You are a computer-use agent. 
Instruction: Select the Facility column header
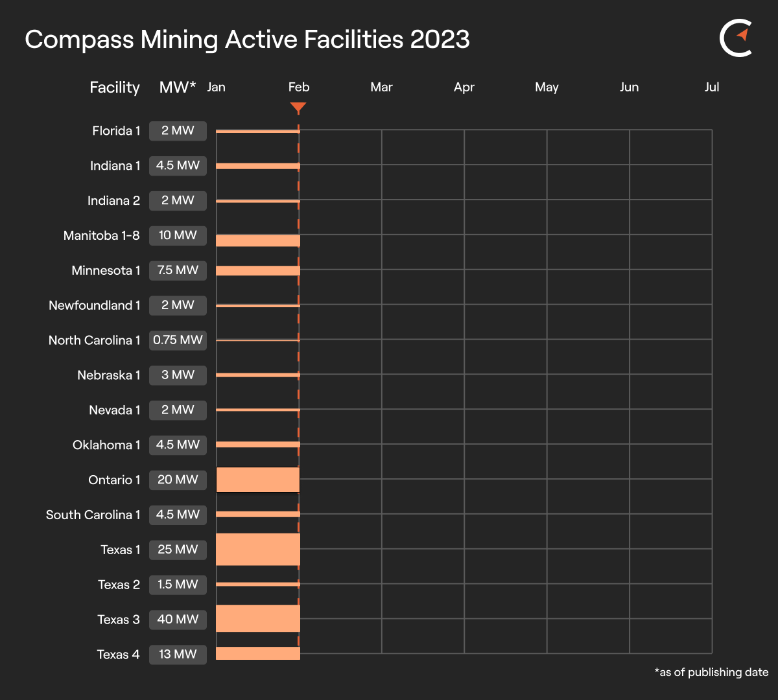point(115,87)
